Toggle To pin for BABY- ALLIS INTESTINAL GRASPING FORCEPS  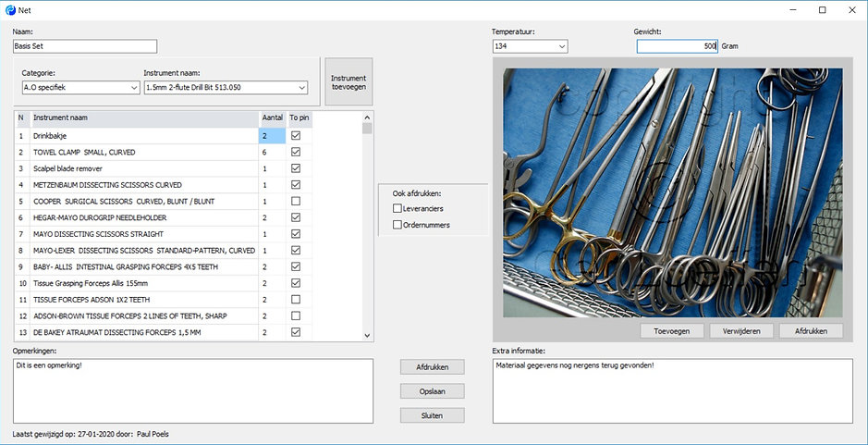tap(296, 266)
